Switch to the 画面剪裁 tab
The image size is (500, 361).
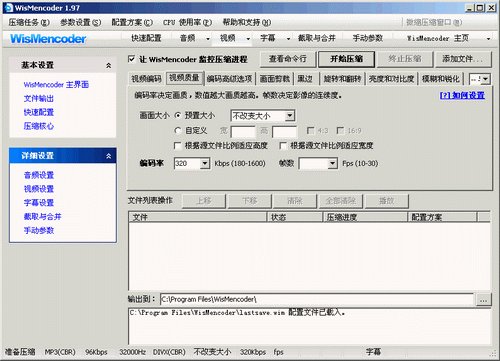point(275,79)
